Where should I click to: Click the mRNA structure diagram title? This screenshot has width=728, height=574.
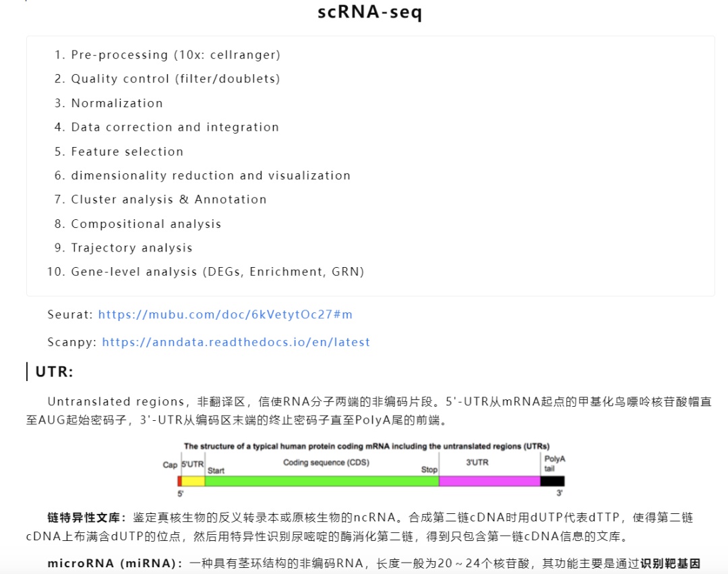(367, 446)
